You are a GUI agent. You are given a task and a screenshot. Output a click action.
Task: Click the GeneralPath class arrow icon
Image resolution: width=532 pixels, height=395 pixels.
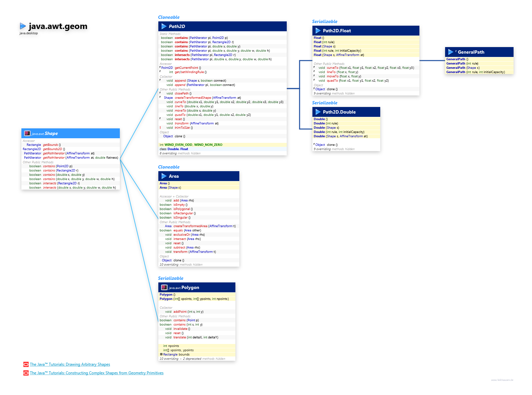451,52
